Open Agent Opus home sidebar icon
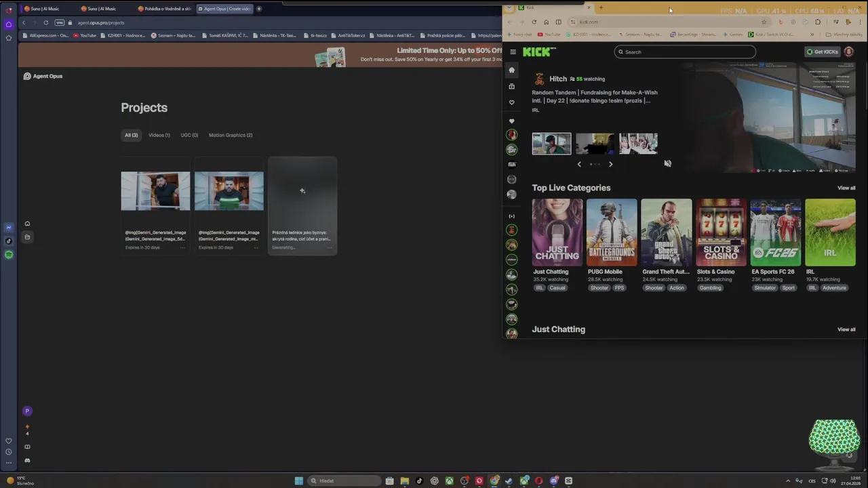 point(27,224)
